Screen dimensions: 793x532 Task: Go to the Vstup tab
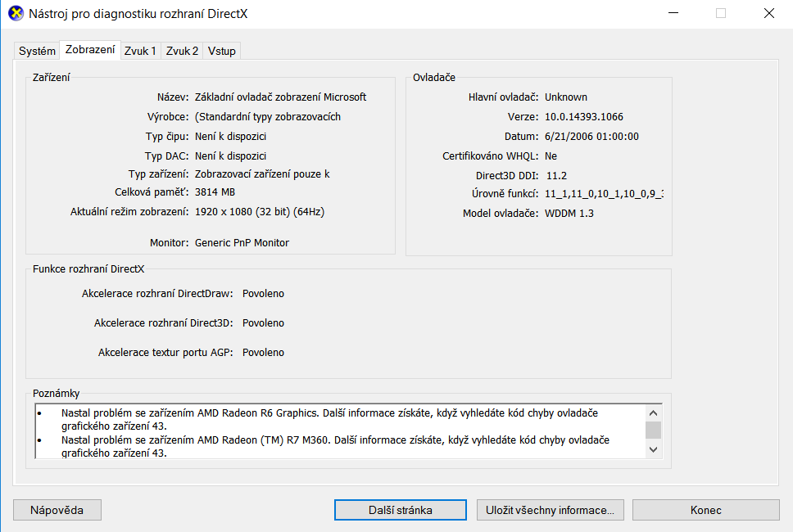click(221, 51)
